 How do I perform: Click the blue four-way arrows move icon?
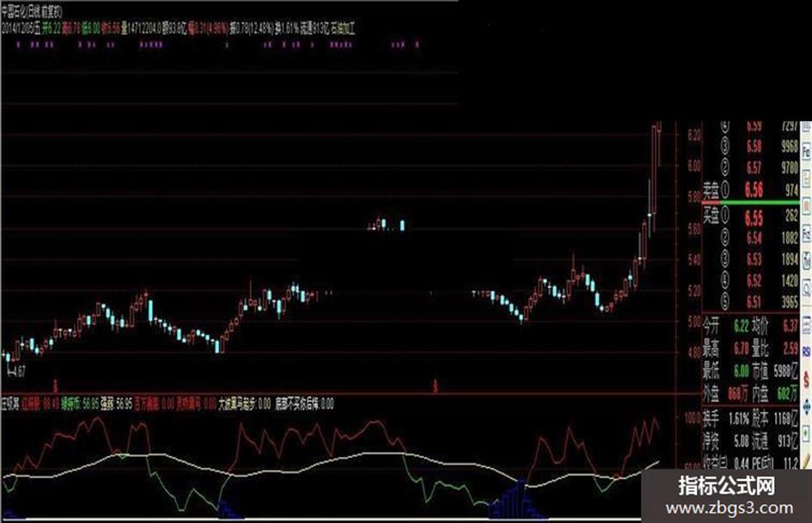[806, 406]
